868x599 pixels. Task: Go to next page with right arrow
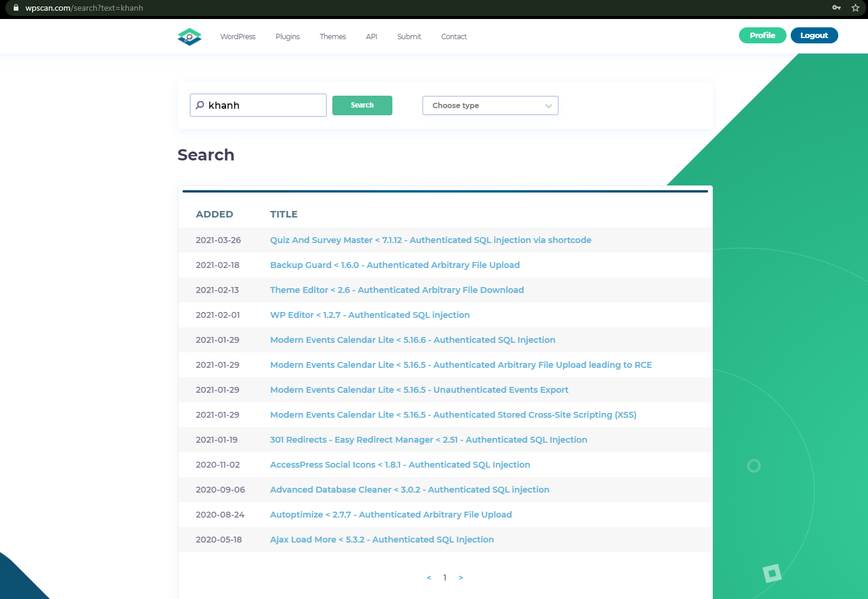pos(461,578)
